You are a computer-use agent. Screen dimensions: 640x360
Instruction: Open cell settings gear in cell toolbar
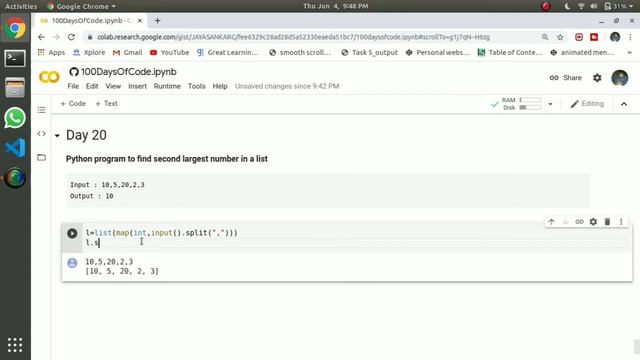[593, 222]
